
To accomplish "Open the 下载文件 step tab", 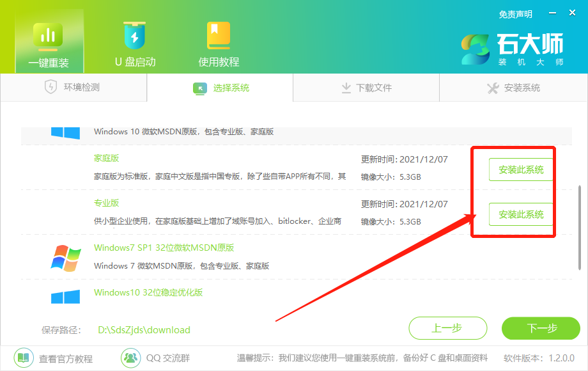I will 365,88.
